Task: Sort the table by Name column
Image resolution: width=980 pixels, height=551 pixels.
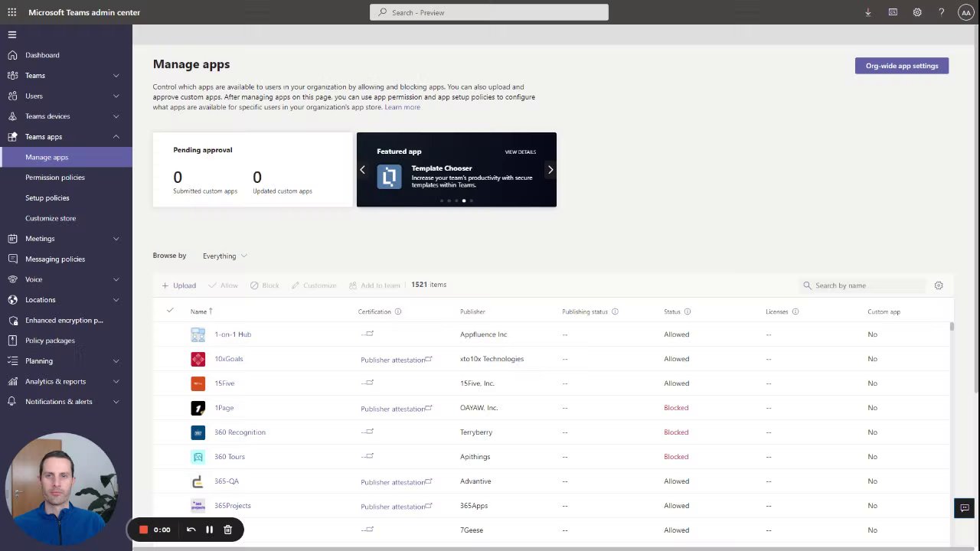Action: 201,311
